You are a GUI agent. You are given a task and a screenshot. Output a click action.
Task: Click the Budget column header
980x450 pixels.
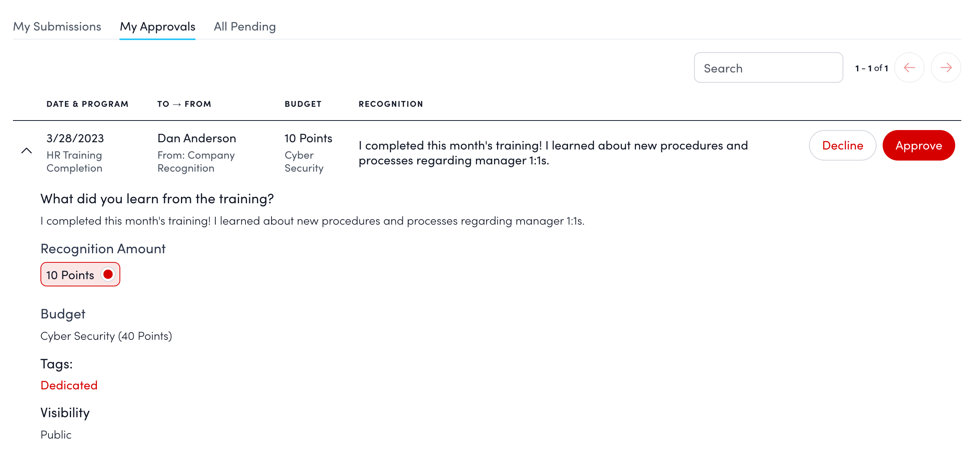tap(303, 104)
